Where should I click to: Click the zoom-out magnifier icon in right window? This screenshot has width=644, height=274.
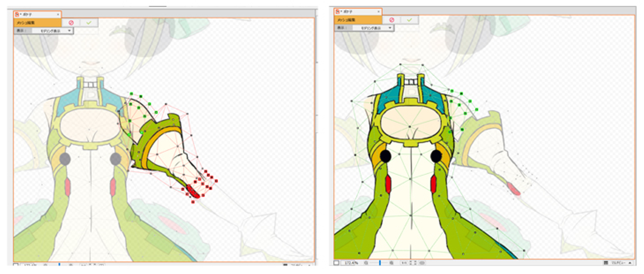tap(366, 263)
